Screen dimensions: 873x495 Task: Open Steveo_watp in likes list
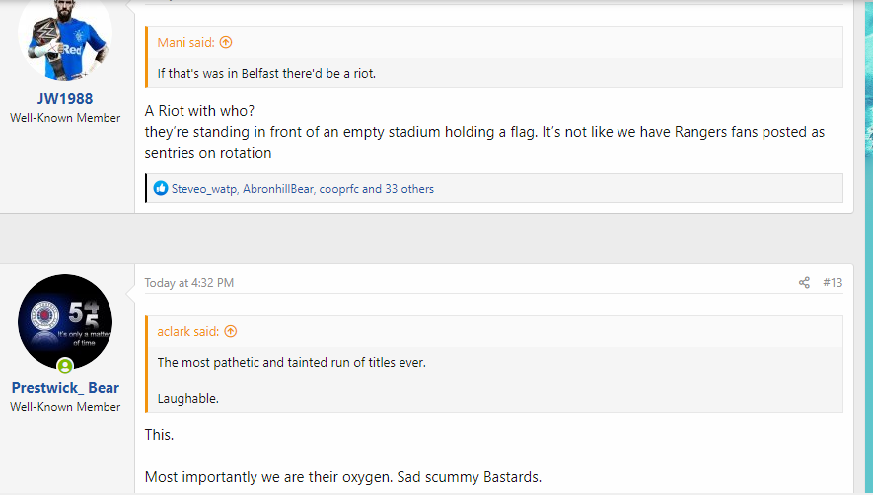coord(204,189)
